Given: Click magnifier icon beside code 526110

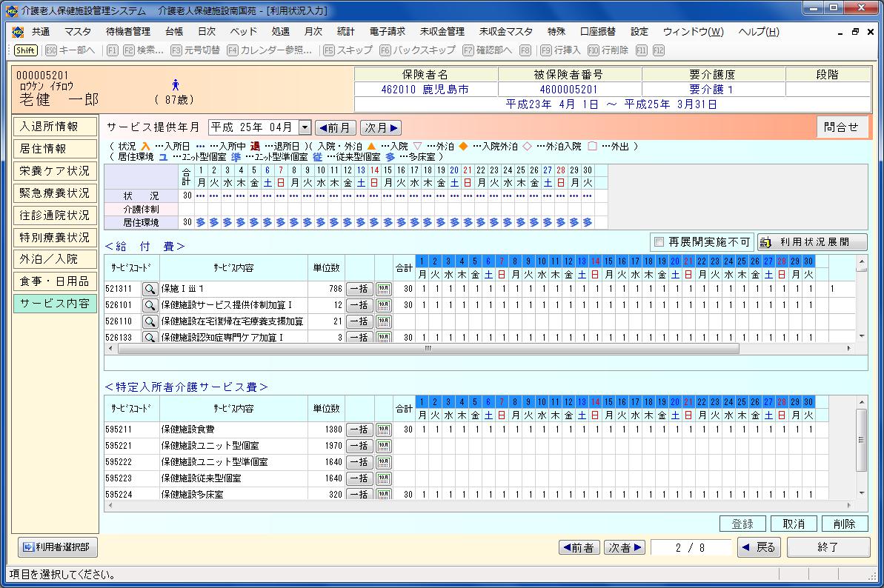Looking at the screenshot, I should click(x=150, y=321).
